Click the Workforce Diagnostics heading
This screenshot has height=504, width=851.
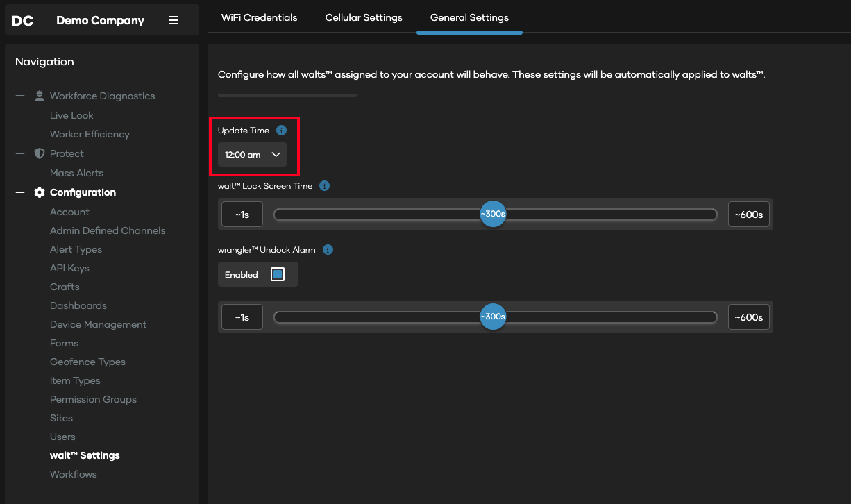pyautogui.click(x=102, y=96)
